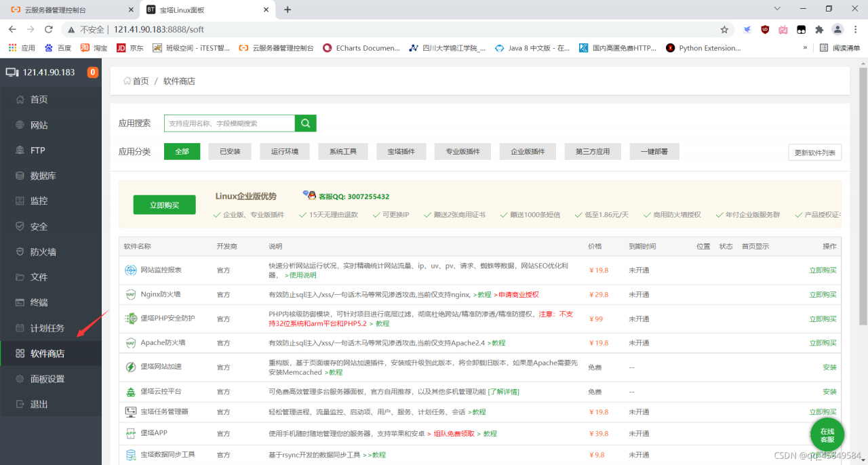Image resolution: width=868 pixels, height=465 pixels.
Task: Select the 已安装 category filter
Action: click(x=230, y=152)
